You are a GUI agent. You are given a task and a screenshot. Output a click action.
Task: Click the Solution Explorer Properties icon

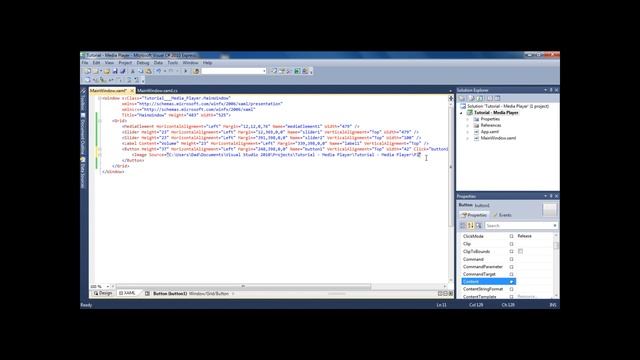[462, 98]
